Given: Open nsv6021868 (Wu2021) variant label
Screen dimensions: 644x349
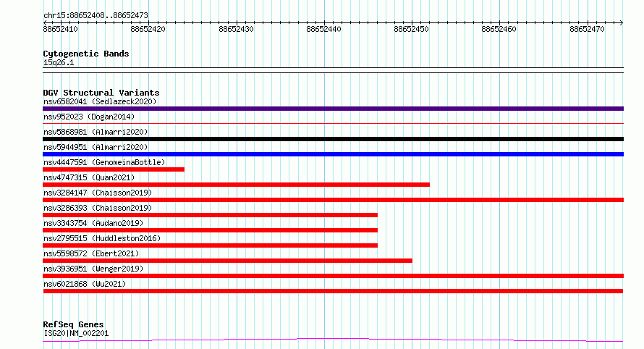Looking at the screenshot, I should 85,284.
